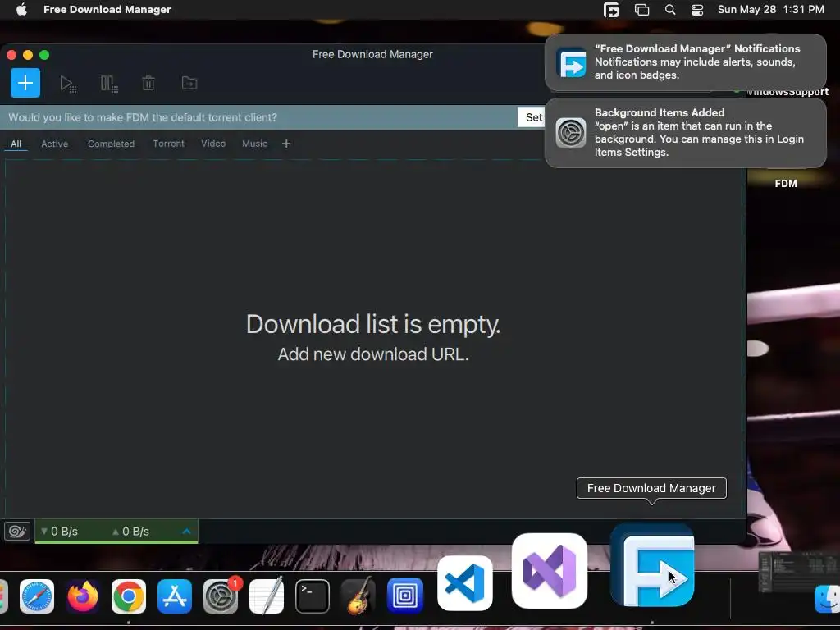Click the blue concentric squares app in Dock
Viewport: 840px width, 630px height.
coord(405,596)
